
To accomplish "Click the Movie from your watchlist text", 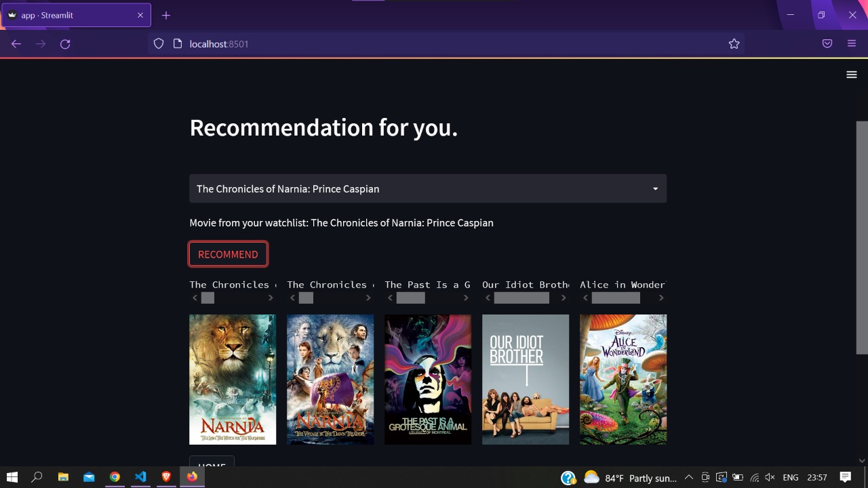I will (341, 222).
